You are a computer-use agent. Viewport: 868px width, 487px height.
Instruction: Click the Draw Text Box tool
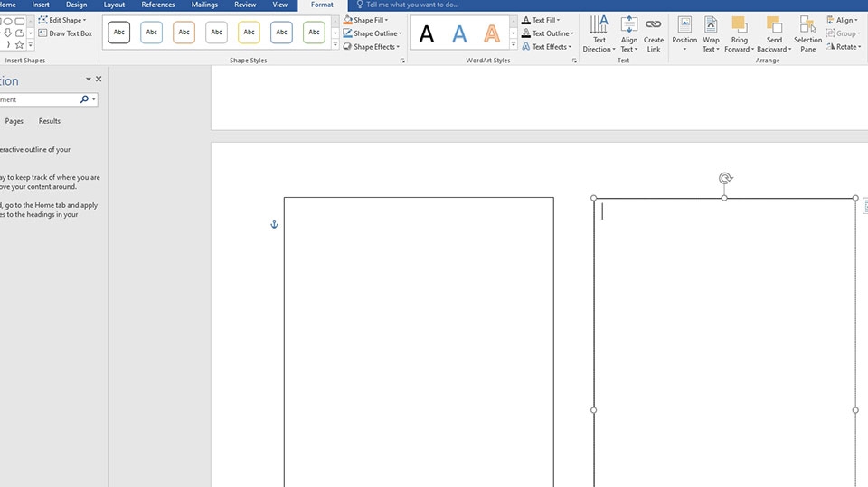(x=65, y=33)
